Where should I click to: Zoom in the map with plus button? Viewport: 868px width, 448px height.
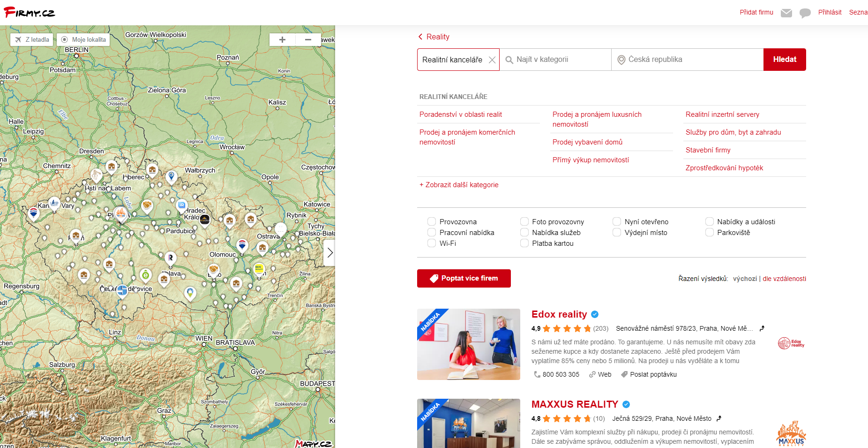click(282, 40)
